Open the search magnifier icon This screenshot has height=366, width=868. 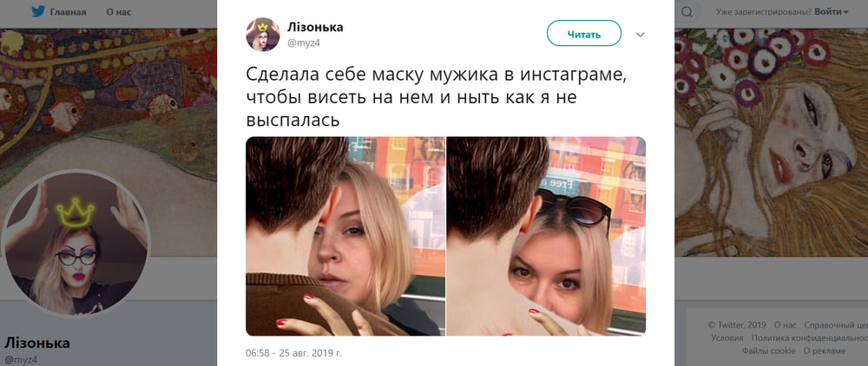pos(687,11)
